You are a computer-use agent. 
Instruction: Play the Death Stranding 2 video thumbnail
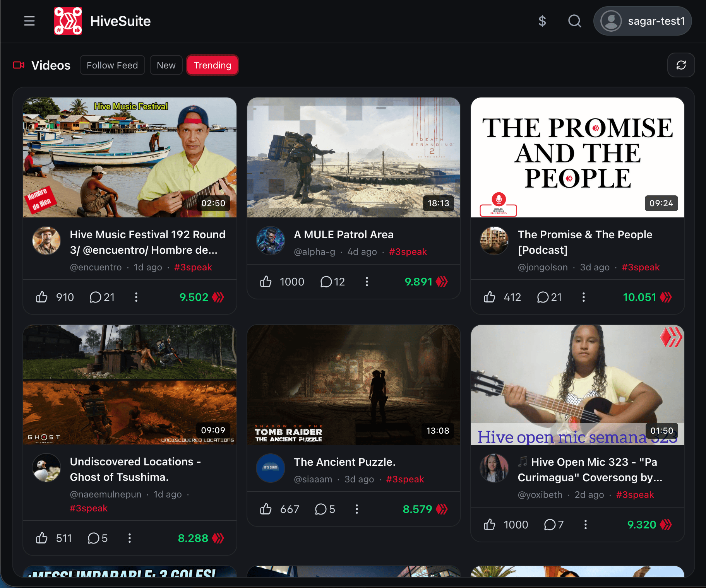[354, 157]
